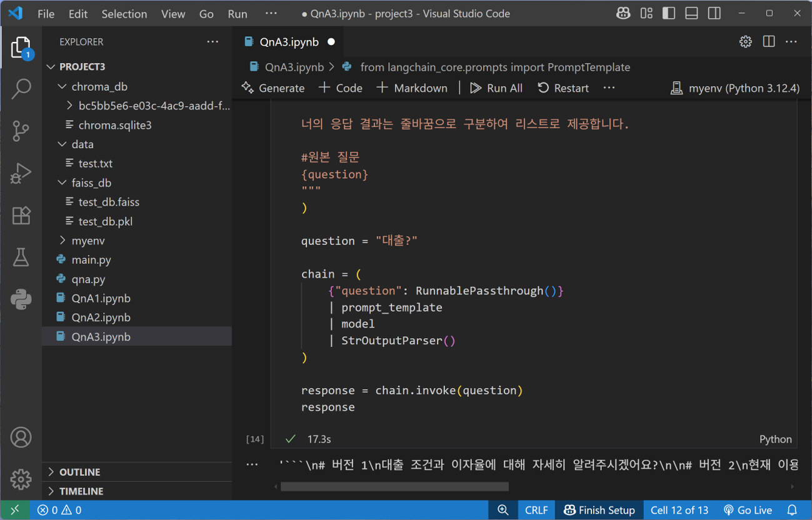Open notebook settings gear icon

click(x=745, y=42)
